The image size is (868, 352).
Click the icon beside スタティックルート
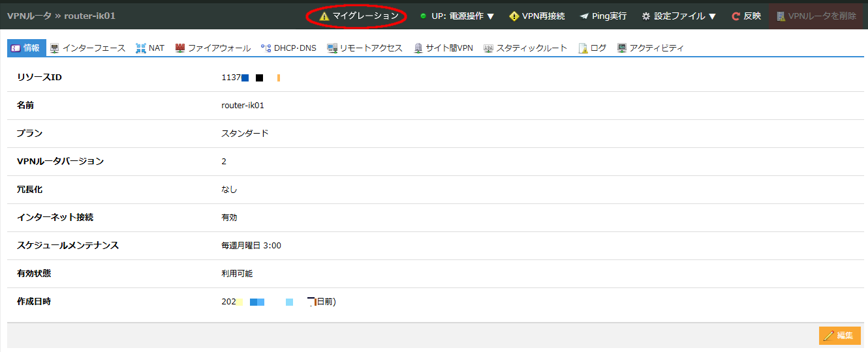click(x=488, y=48)
